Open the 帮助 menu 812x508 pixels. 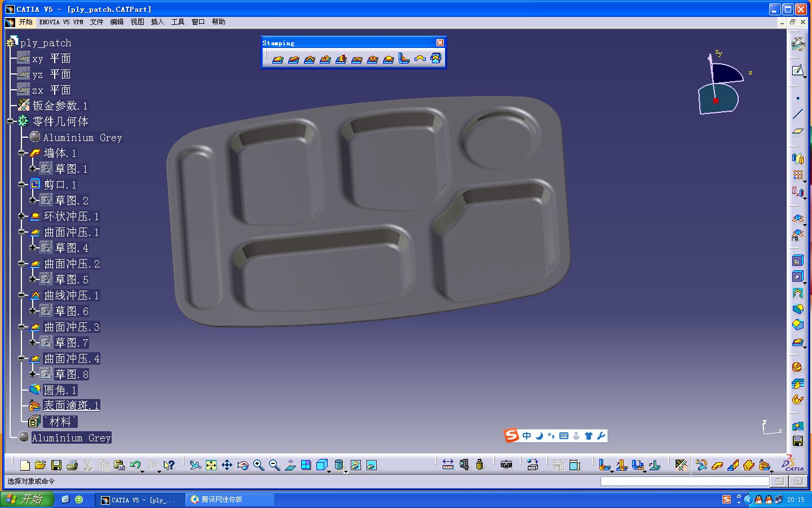(x=218, y=22)
